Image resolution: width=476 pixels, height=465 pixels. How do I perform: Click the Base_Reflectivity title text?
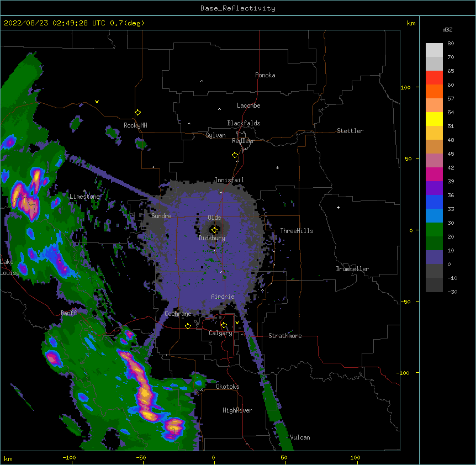(x=238, y=8)
